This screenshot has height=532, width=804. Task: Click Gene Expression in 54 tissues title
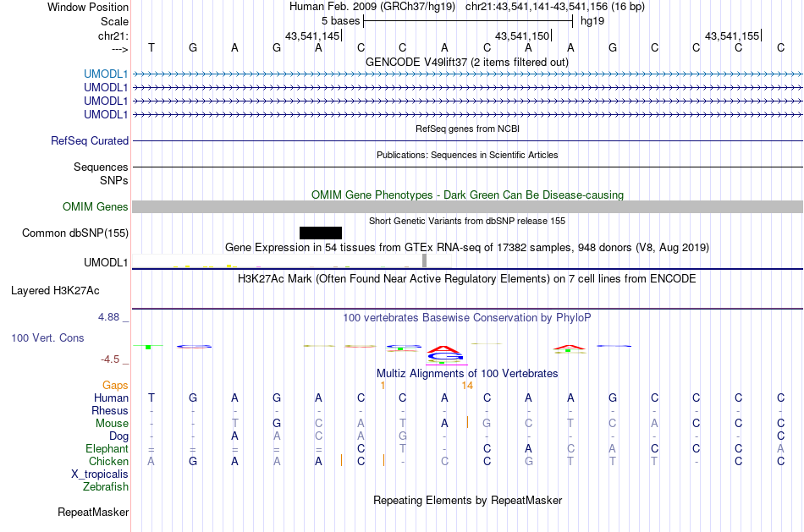coord(467,248)
